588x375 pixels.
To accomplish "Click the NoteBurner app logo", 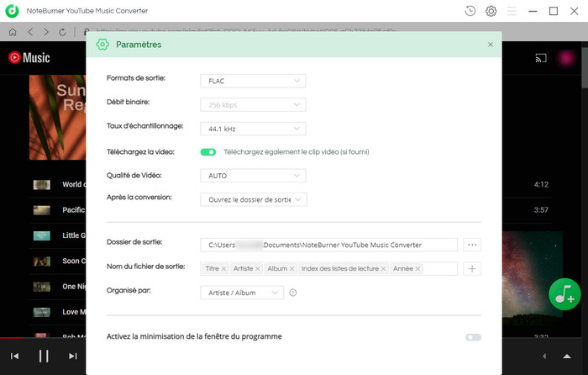I will point(12,11).
